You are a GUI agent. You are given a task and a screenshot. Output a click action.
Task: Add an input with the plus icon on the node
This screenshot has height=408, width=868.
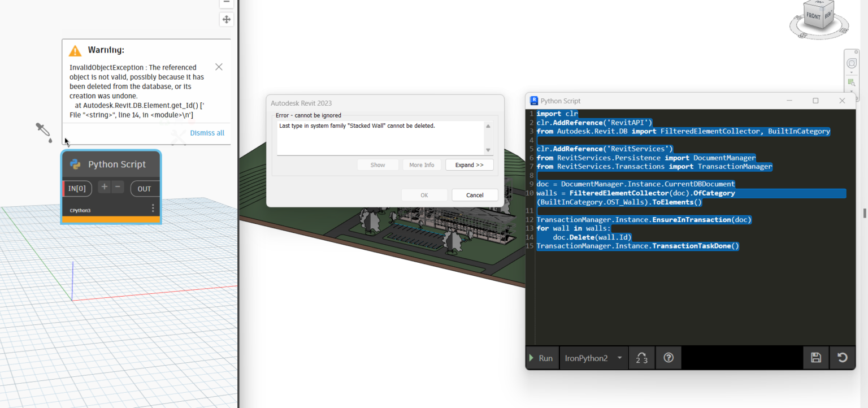click(104, 186)
